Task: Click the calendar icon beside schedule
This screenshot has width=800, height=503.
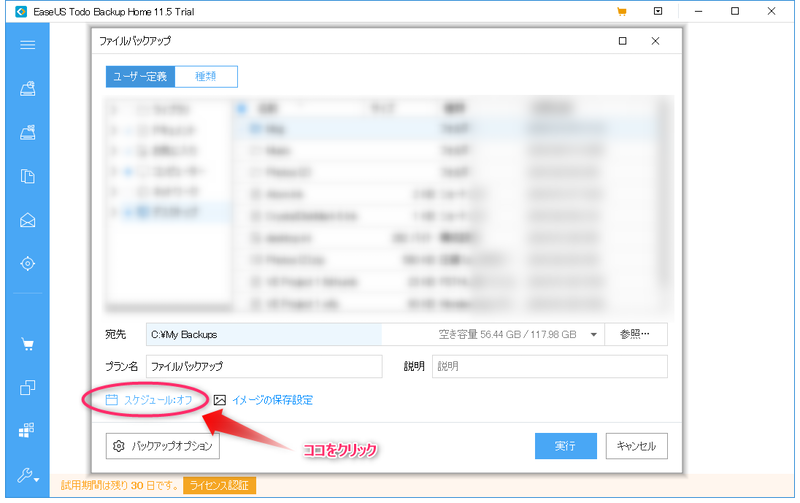Action: [x=111, y=400]
